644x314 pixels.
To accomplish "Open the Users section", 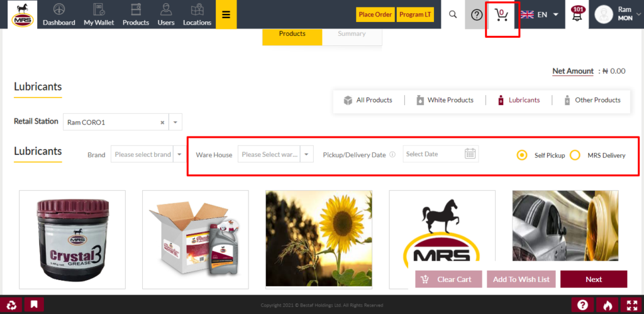I will tap(166, 15).
